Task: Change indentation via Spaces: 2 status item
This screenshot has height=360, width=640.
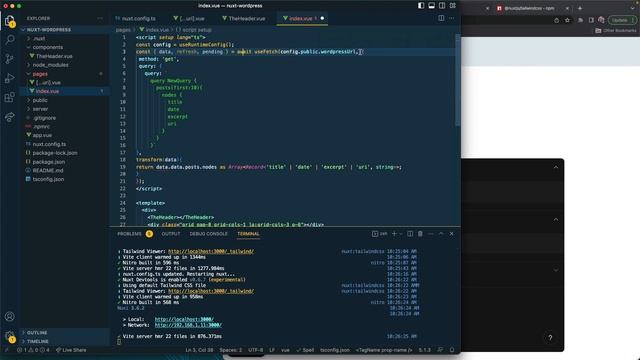Action: pos(231,350)
